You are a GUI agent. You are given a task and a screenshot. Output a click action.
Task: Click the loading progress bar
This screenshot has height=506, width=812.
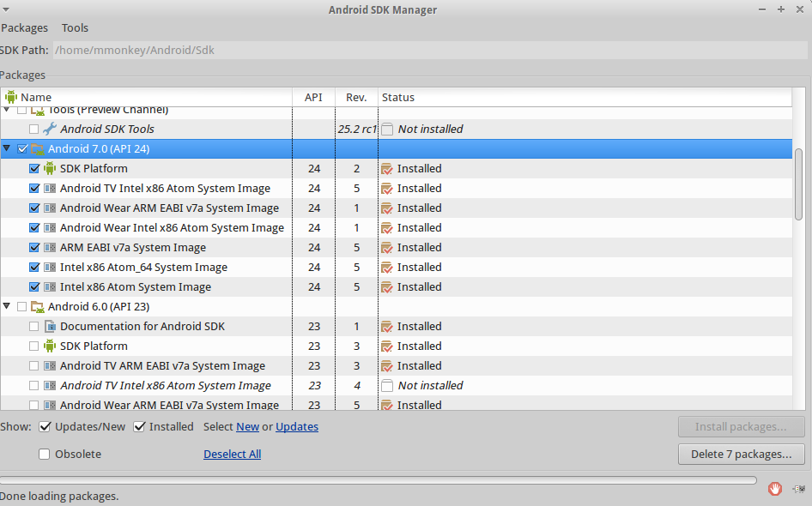point(379,480)
